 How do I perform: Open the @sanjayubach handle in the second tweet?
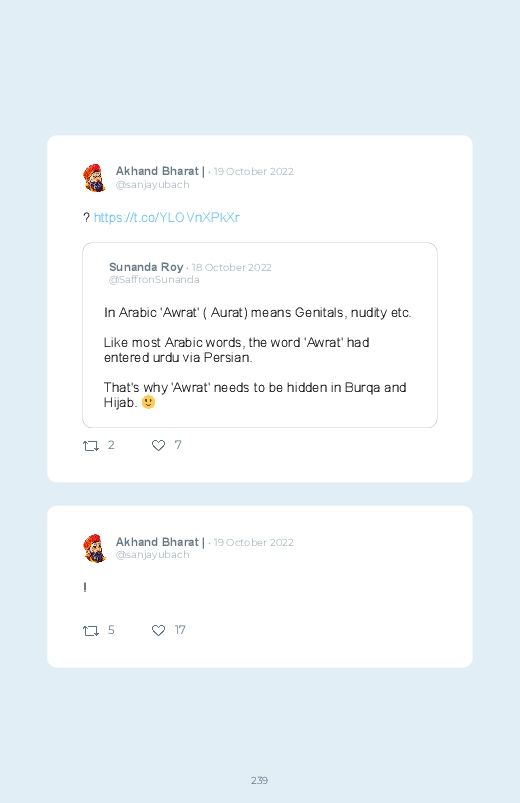pyautogui.click(x=153, y=555)
